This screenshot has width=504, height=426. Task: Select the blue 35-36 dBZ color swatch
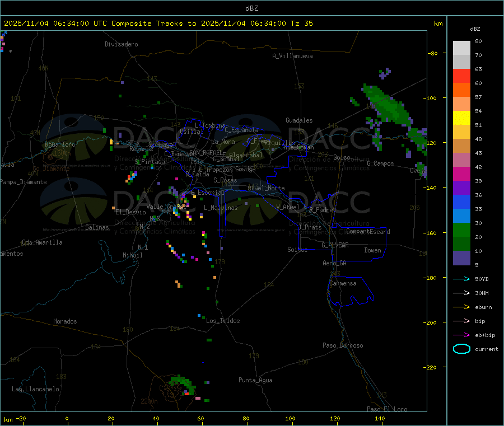461,202
